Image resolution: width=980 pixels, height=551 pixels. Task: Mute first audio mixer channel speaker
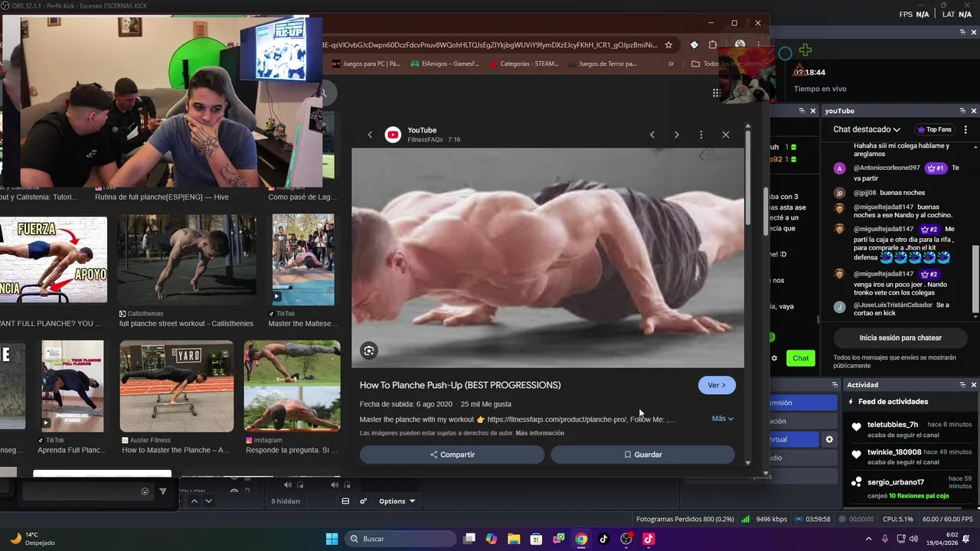288,484
